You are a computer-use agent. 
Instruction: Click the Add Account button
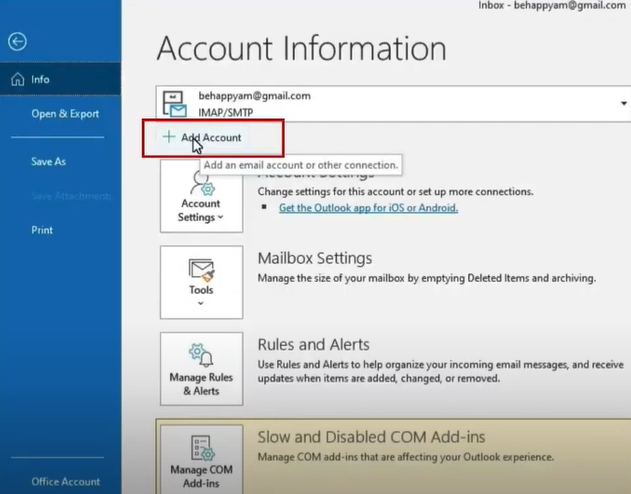(202, 137)
